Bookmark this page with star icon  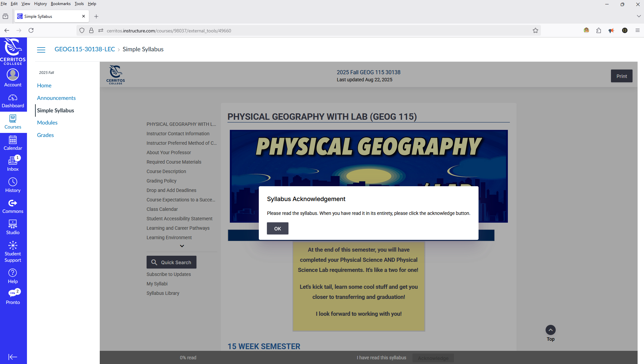pyautogui.click(x=535, y=31)
